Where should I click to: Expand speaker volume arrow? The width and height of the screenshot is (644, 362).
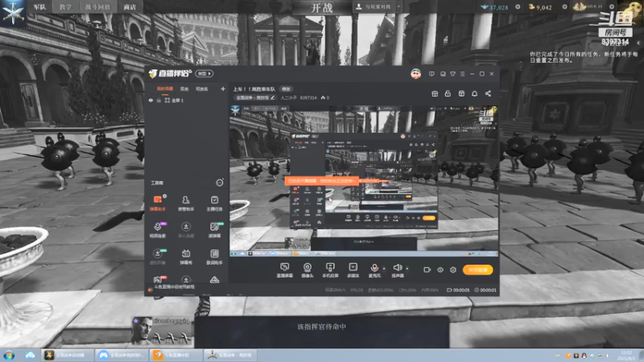click(407, 269)
